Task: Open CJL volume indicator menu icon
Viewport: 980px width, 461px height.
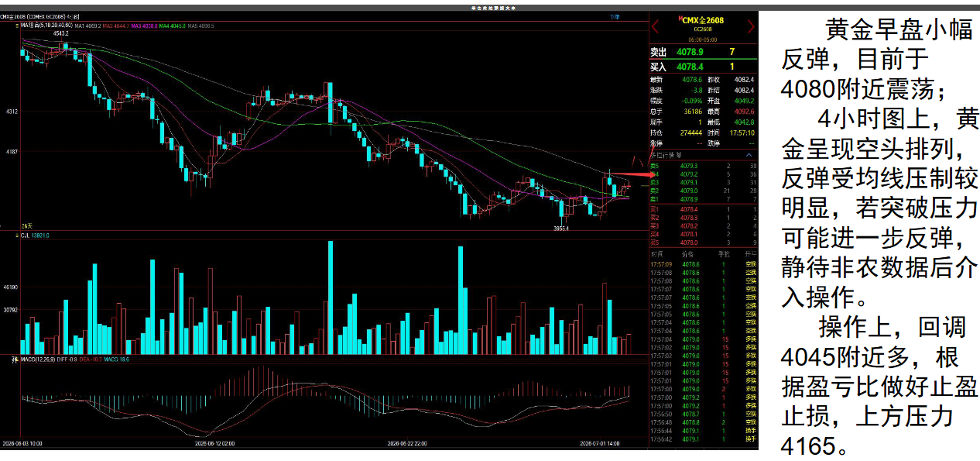Action: [x=17, y=235]
